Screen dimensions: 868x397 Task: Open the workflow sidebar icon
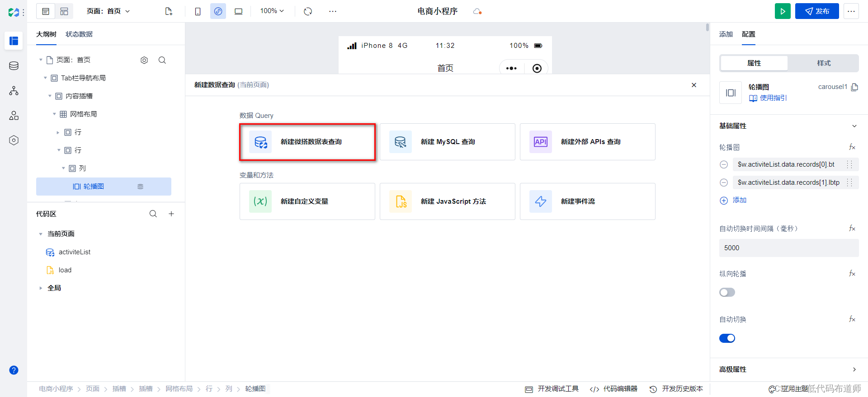14,91
